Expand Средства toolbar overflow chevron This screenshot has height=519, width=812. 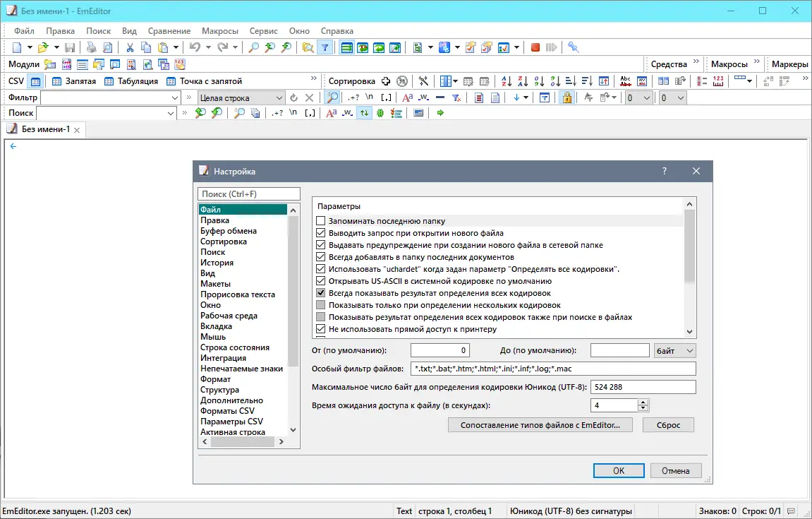696,61
